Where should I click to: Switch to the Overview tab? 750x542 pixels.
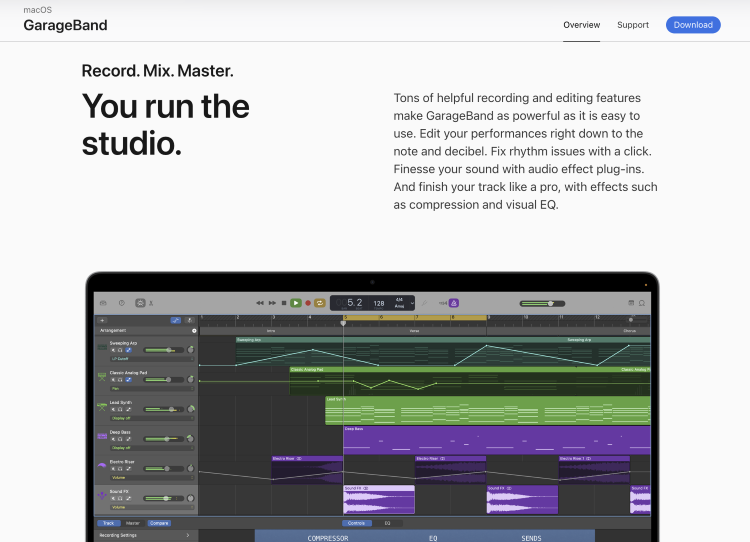pyautogui.click(x=581, y=25)
